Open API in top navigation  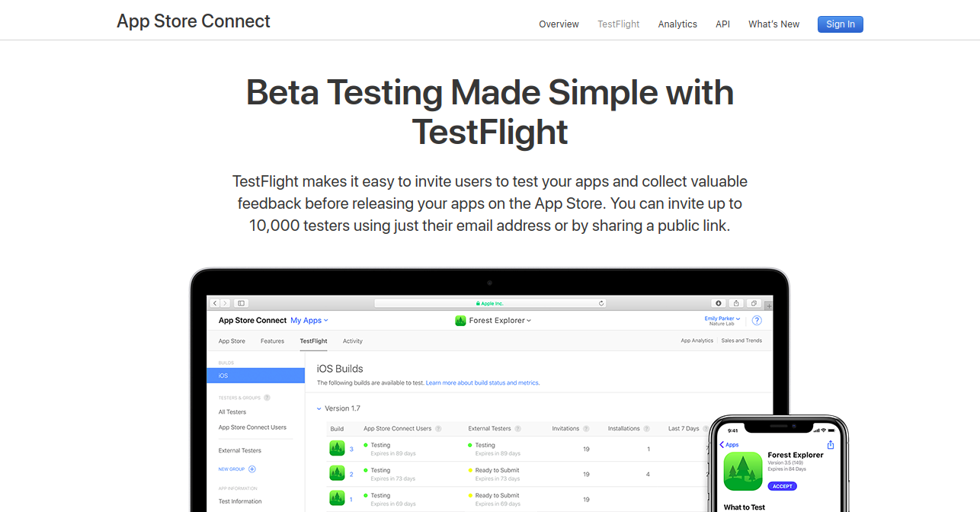(x=722, y=24)
